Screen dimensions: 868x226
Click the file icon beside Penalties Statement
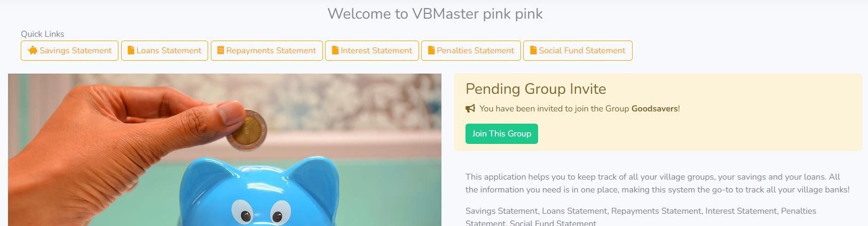point(431,51)
